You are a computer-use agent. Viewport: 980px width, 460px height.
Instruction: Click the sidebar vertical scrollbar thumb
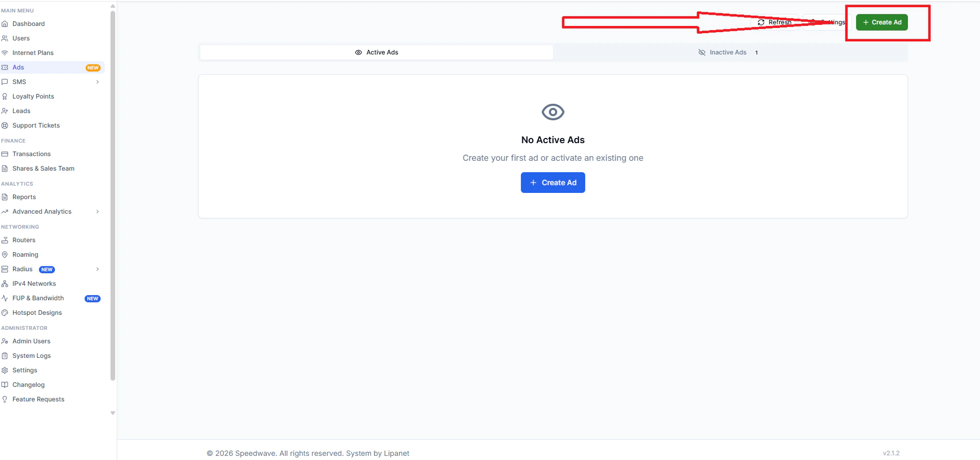(x=113, y=196)
